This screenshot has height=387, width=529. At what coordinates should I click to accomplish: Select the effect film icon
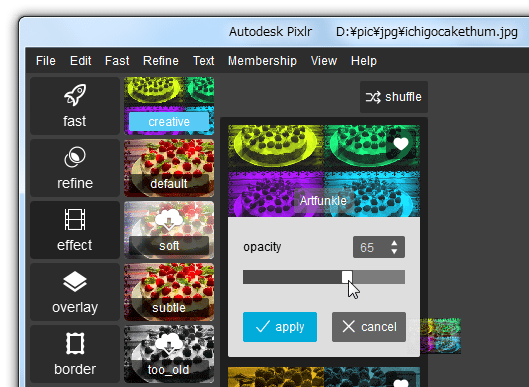pos(75,219)
